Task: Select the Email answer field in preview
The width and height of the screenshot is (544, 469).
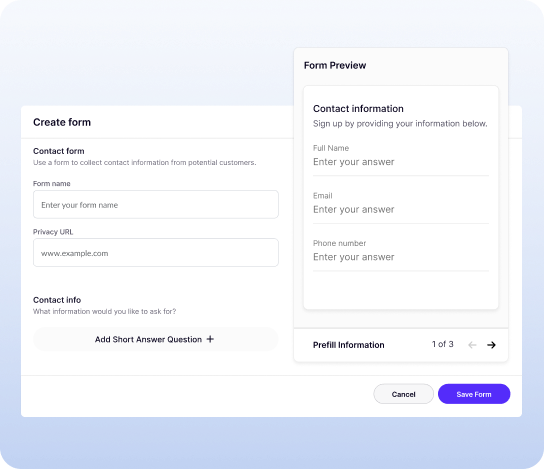Action: [401, 210]
